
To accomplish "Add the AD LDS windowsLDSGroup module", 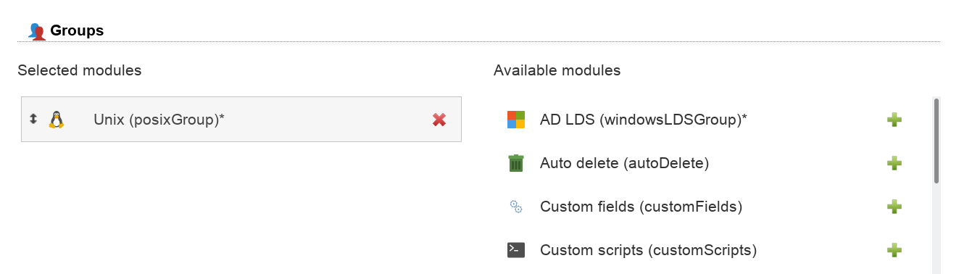I will pos(894,120).
